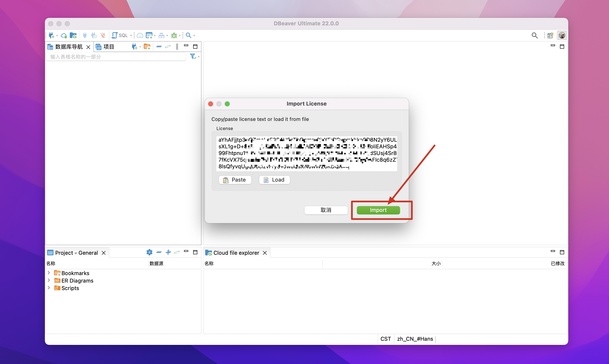609x364 pixels.
Task: Click the green Import button
Action: (x=378, y=210)
